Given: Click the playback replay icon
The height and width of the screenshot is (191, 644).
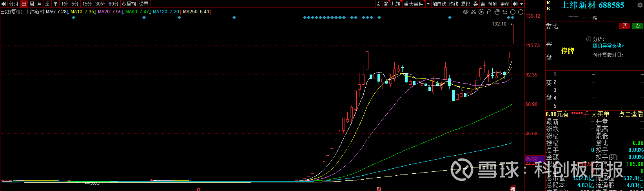Looking at the screenshot, I should point(481,12).
